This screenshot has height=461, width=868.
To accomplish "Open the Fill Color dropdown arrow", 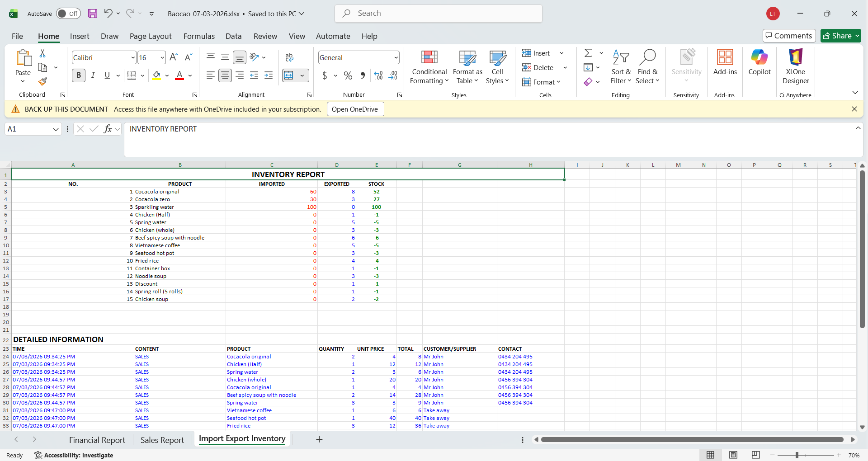I will (166, 75).
